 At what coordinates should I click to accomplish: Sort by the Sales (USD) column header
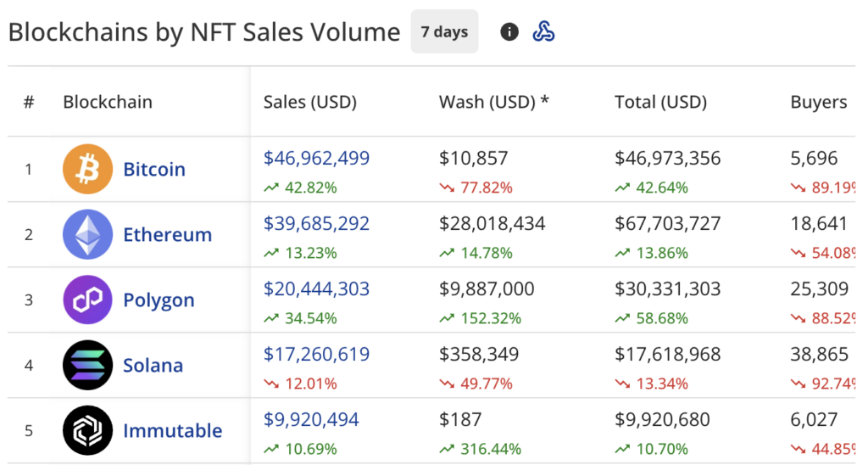click(x=310, y=102)
